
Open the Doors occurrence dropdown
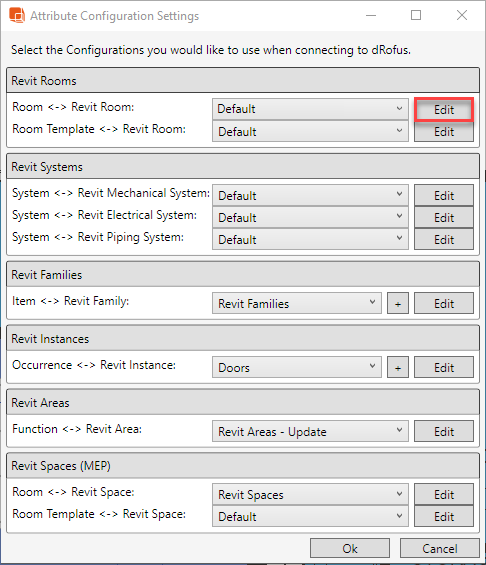tap(297, 367)
